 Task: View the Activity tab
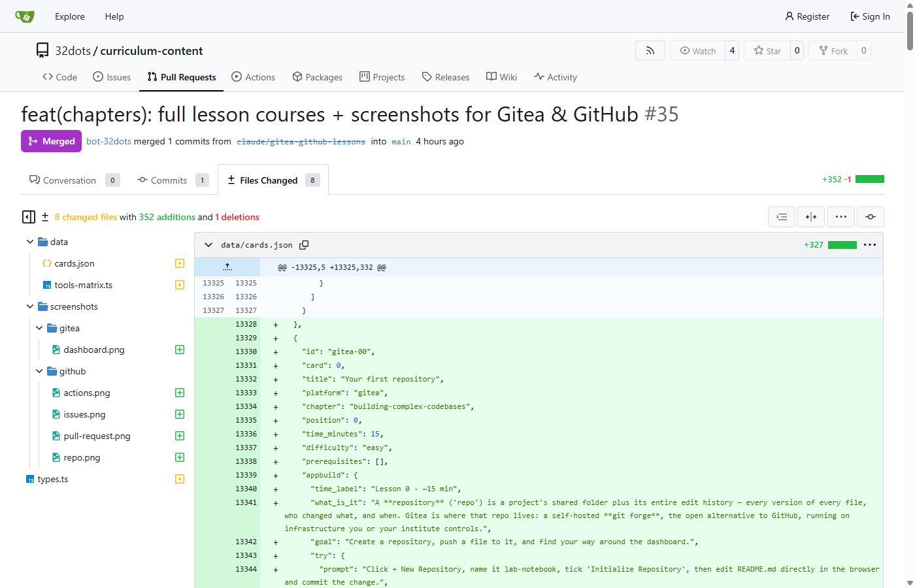(556, 77)
